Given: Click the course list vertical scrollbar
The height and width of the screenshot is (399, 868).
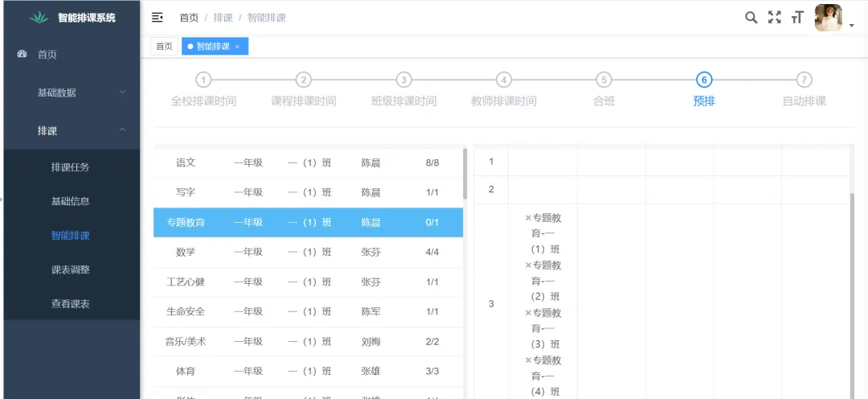Looking at the screenshot, I should 465,174.
